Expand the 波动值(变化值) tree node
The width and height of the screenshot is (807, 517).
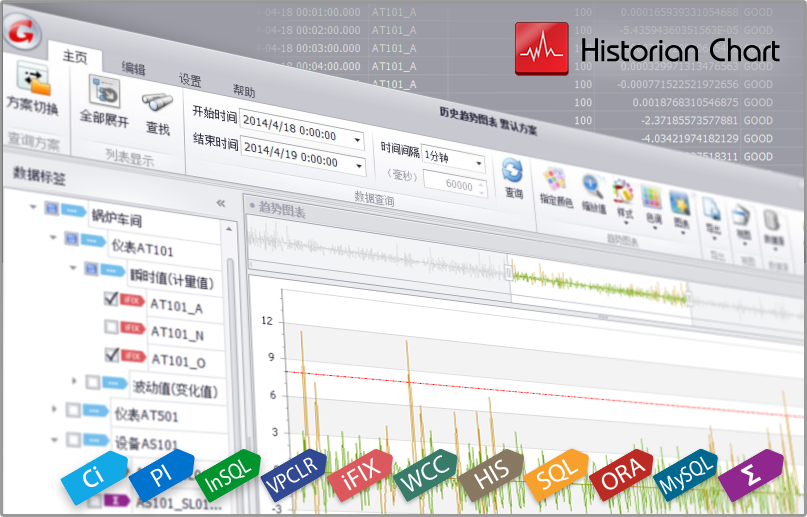tap(74, 381)
